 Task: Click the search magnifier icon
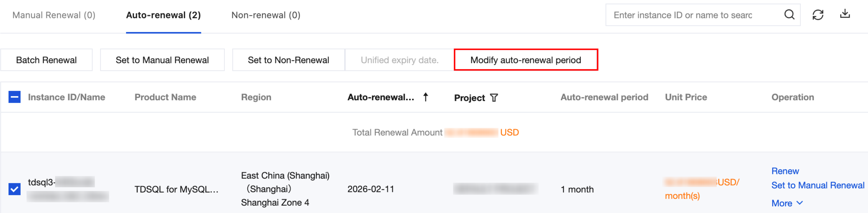click(789, 15)
